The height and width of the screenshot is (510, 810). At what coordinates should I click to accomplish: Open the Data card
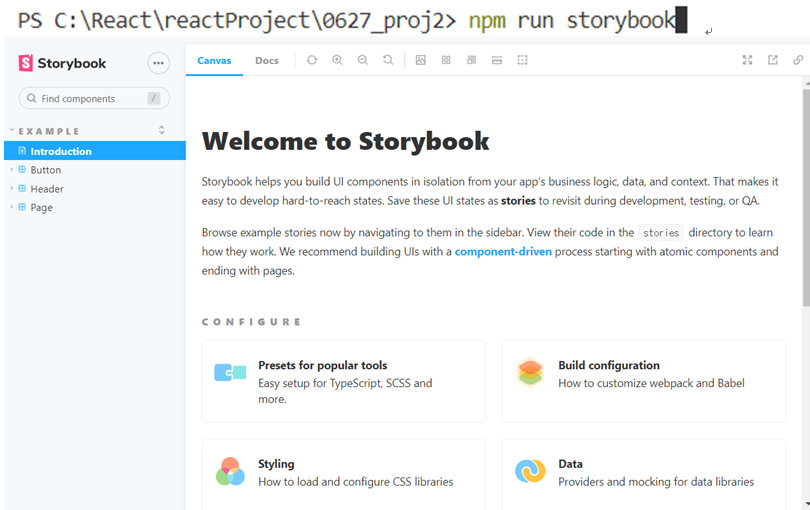tap(644, 474)
